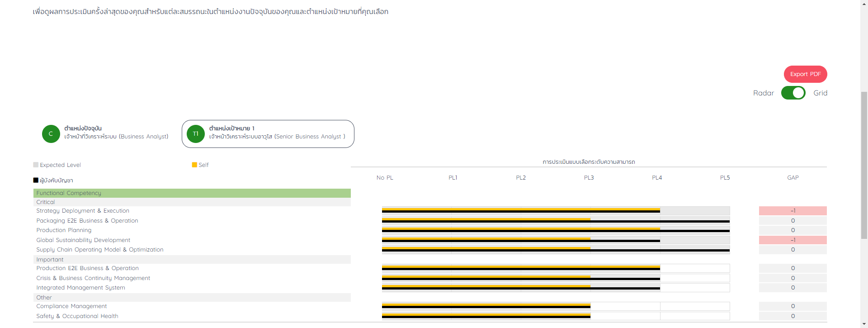868x328 pixels.
Task: Click the vertical page scrollbar
Action: point(864,163)
